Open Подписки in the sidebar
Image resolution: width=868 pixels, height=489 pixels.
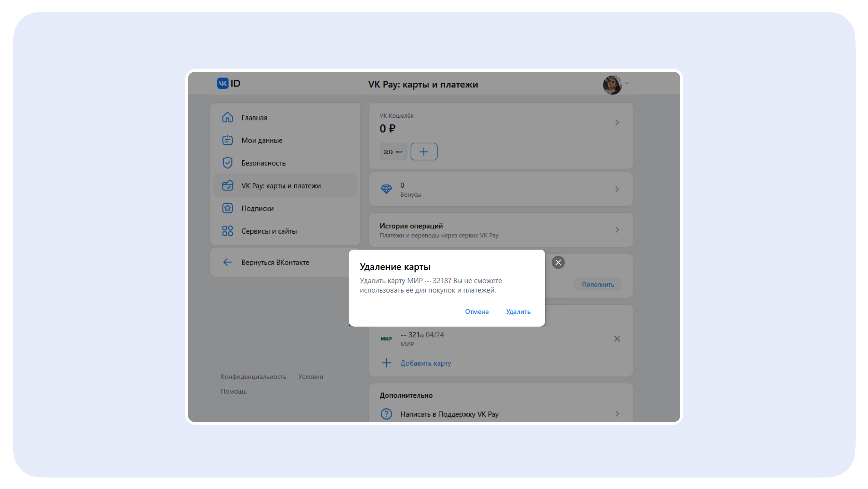pyautogui.click(x=285, y=208)
